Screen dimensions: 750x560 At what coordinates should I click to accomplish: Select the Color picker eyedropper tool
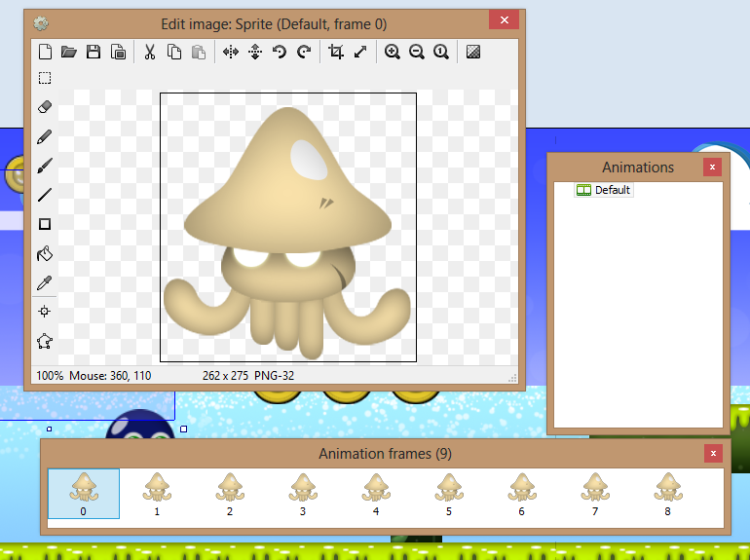[x=45, y=283]
